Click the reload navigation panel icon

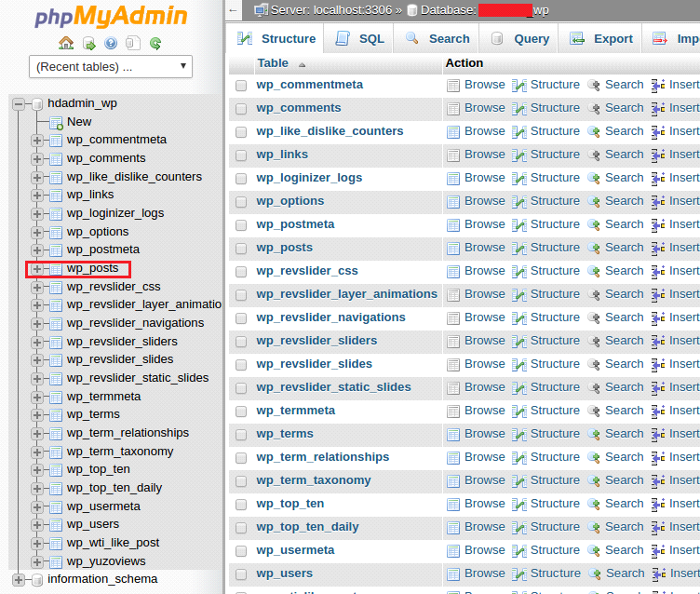(x=155, y=43)
